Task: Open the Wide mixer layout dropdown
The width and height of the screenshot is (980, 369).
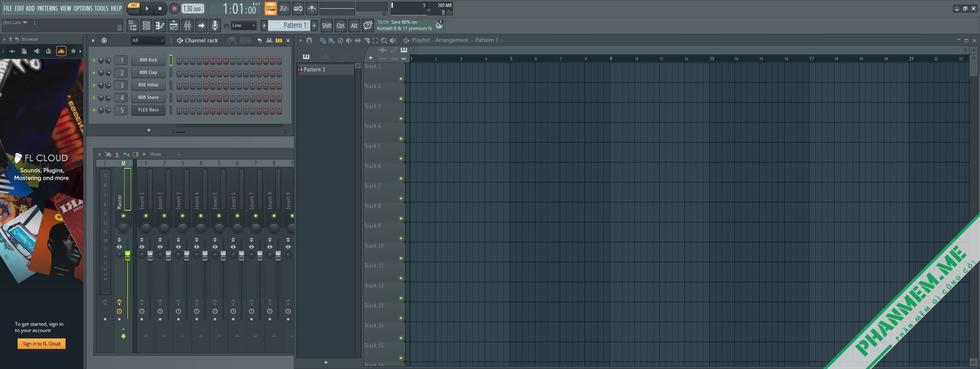Action: coord(165,154)
